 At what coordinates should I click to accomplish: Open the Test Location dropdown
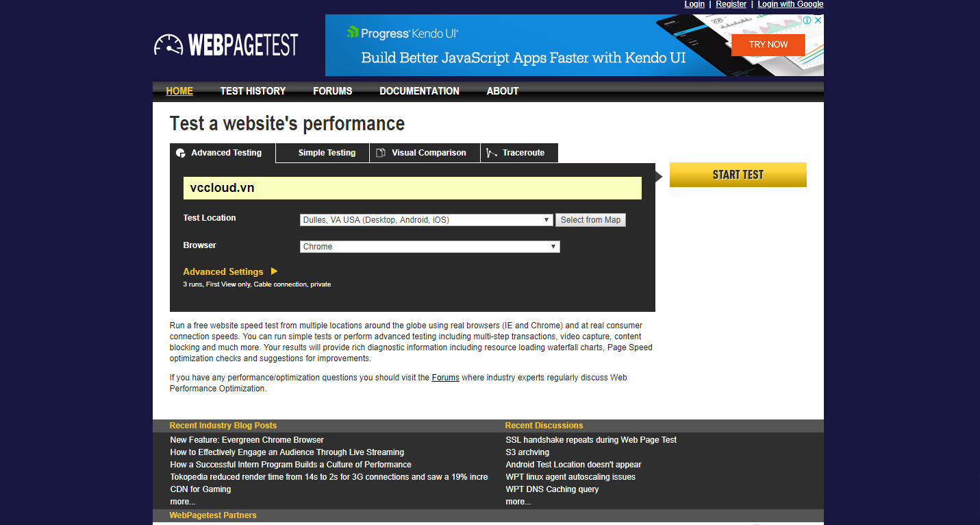[x=426, y=220]
